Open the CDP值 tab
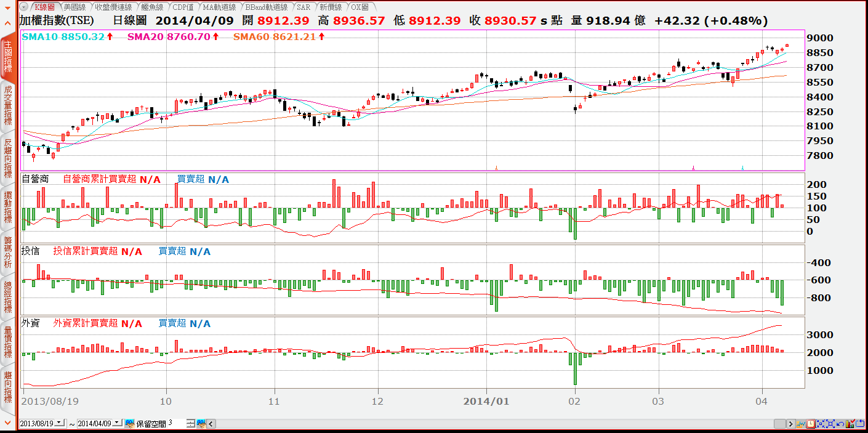Viewport: 868px width, 433px height. [x=183, y=7]
